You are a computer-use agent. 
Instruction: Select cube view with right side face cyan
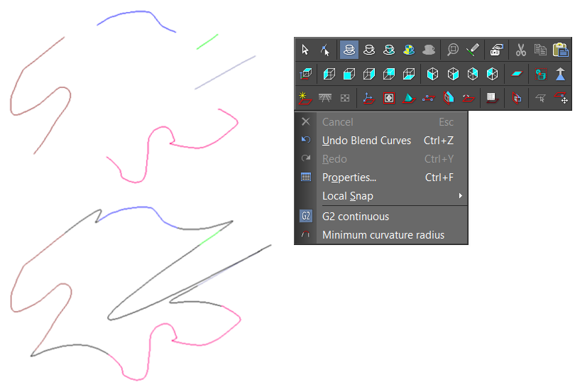click(x=369, y=74)
